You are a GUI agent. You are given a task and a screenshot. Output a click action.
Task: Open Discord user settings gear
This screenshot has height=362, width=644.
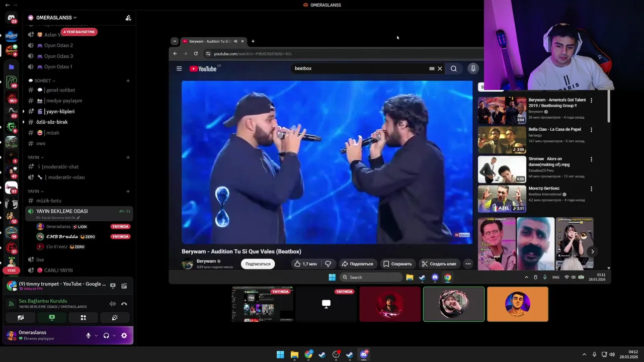[x=124, y=335]
